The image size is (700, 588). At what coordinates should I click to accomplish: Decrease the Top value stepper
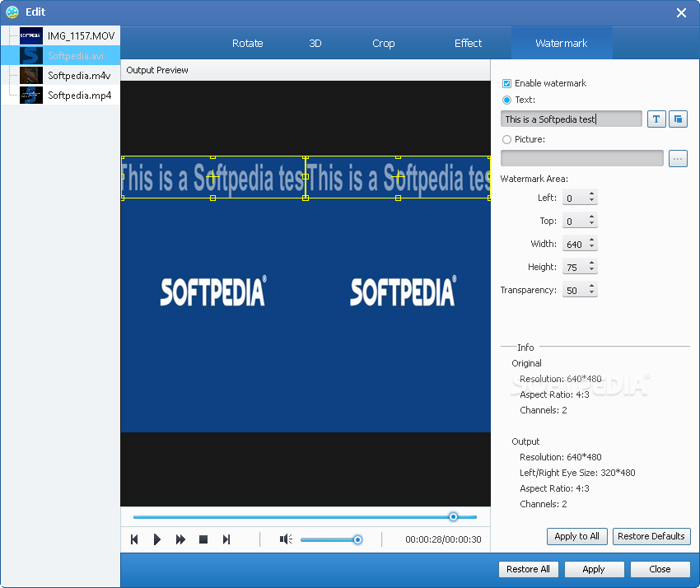(591, 223)
